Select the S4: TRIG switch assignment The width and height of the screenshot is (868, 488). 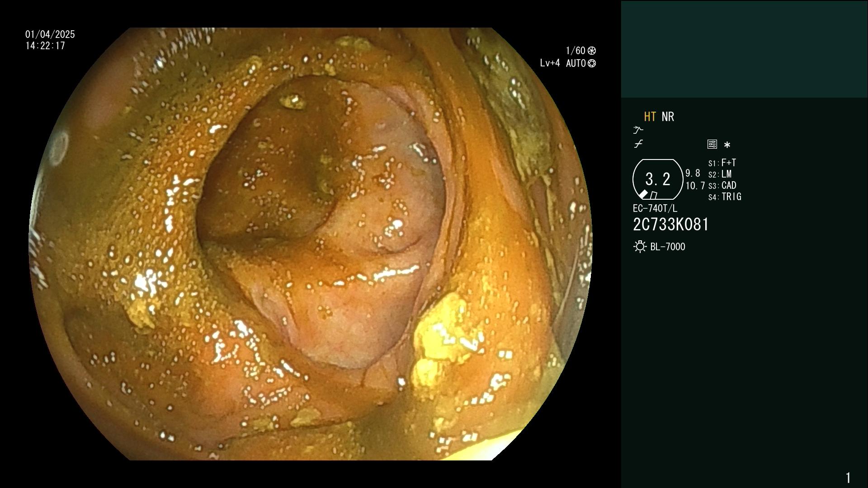point(725,197)
